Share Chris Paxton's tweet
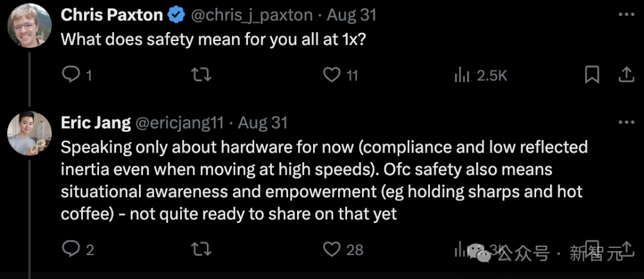644x279 pixels. (x=626, y=75)
